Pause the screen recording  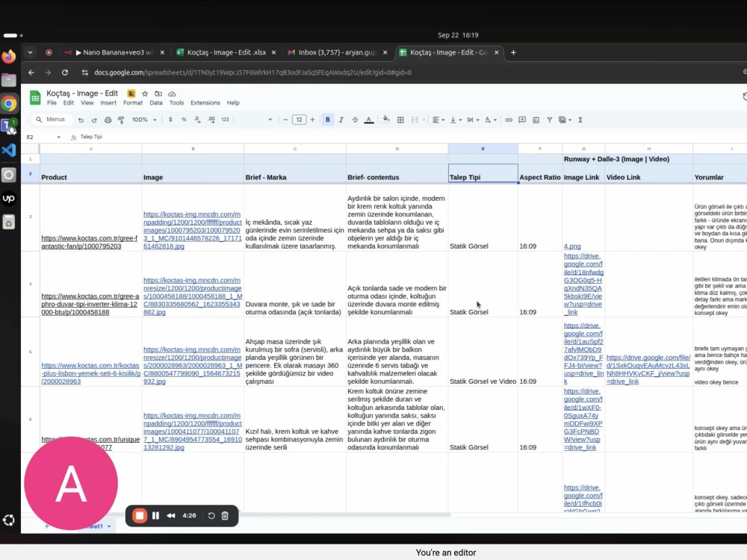[155, 516]
